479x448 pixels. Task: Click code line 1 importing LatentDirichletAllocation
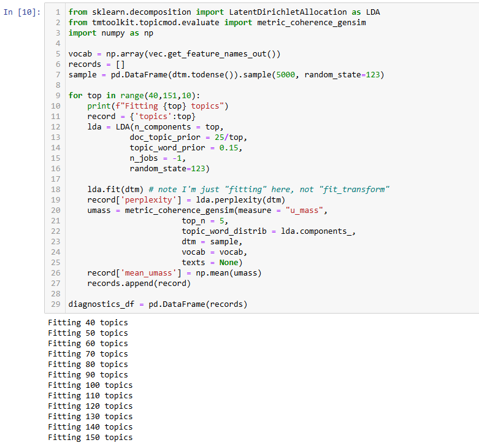[224, 12]
